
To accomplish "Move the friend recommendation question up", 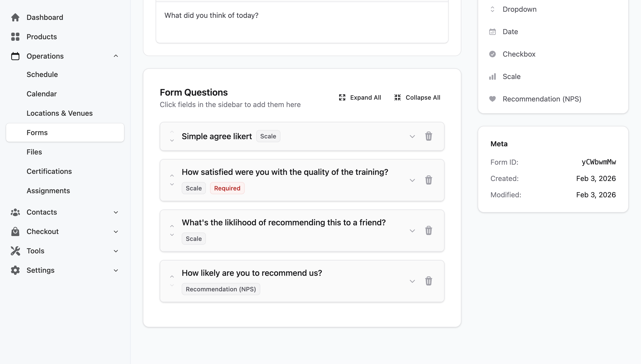I will point(172,226).
